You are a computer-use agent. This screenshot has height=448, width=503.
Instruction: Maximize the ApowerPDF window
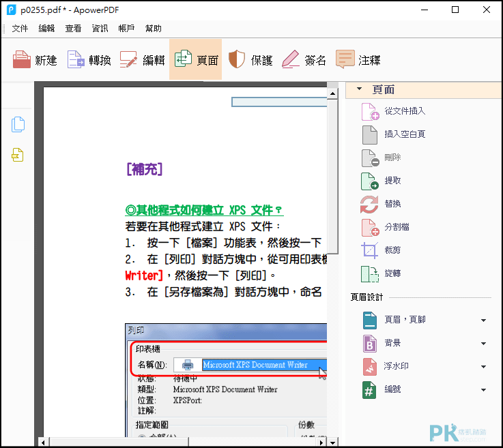click(x=455, y=10)
